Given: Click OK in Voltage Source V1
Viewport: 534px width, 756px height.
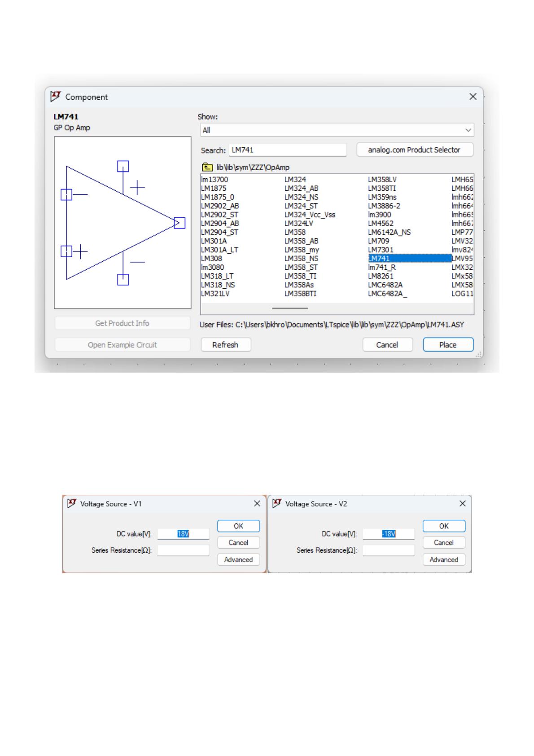Looking at the screenshot, I should [x=238, y=526].
